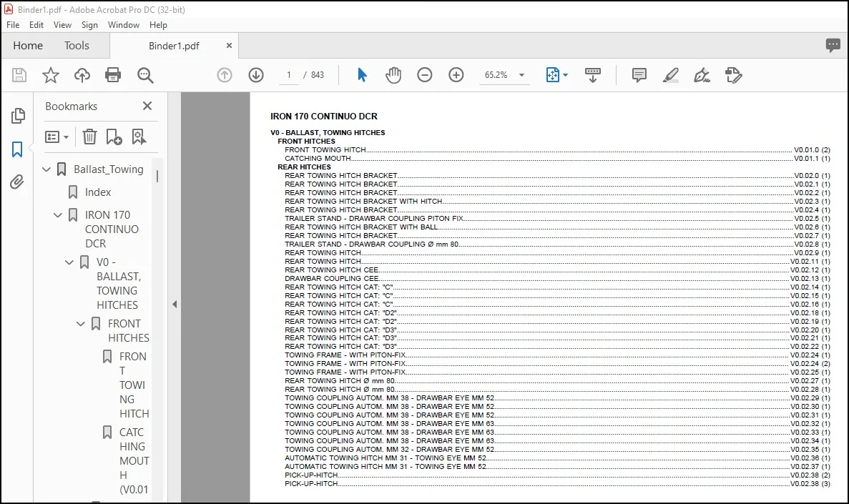Go to next page arrow icon

click(x=256, y=75)
